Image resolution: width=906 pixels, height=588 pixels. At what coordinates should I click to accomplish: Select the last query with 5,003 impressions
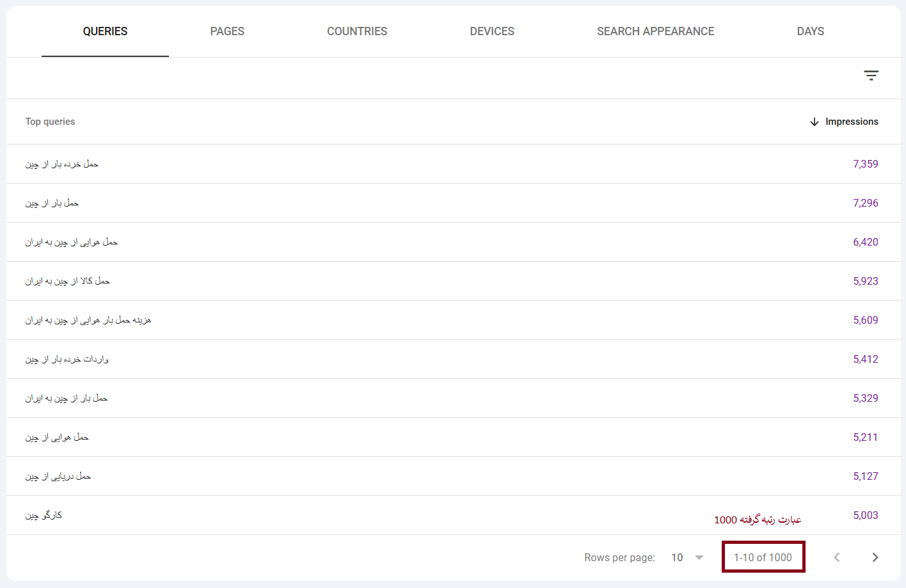pyautogui.click(x=44, y=516)
